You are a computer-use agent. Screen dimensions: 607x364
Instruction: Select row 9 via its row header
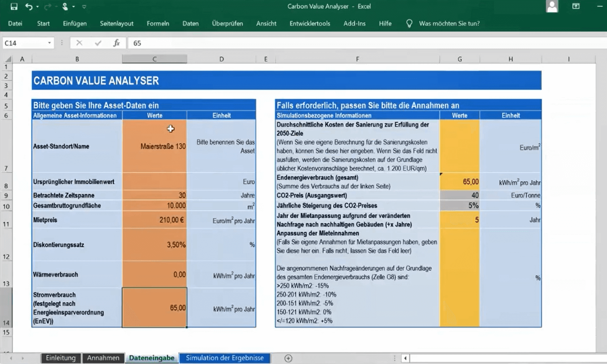click(x=6, y=196)
